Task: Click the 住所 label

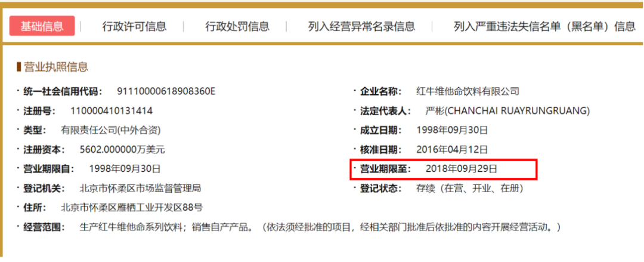Action: point(35,207)
